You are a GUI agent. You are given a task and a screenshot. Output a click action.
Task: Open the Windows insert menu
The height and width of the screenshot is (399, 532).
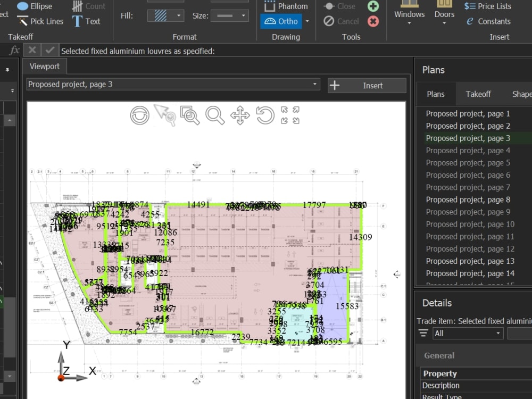pos(409,13)
